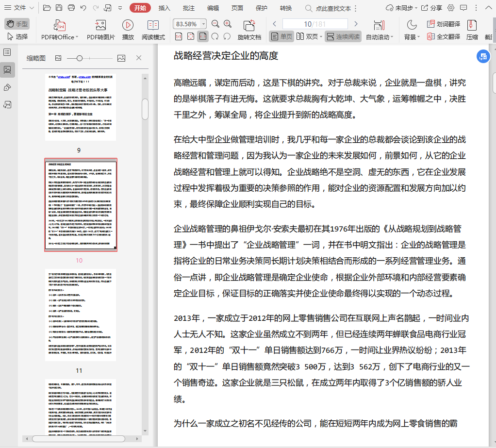The width and height of the screenshot is (496, 448).
Task: Set actual size 1:1 view
Action: coord(179,37)
